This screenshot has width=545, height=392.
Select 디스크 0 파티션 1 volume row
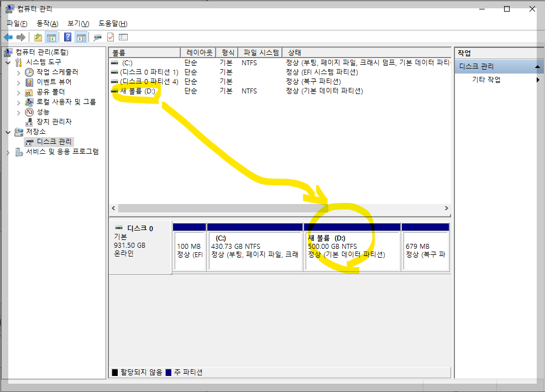pyautogui.click(x=280, y=72)
